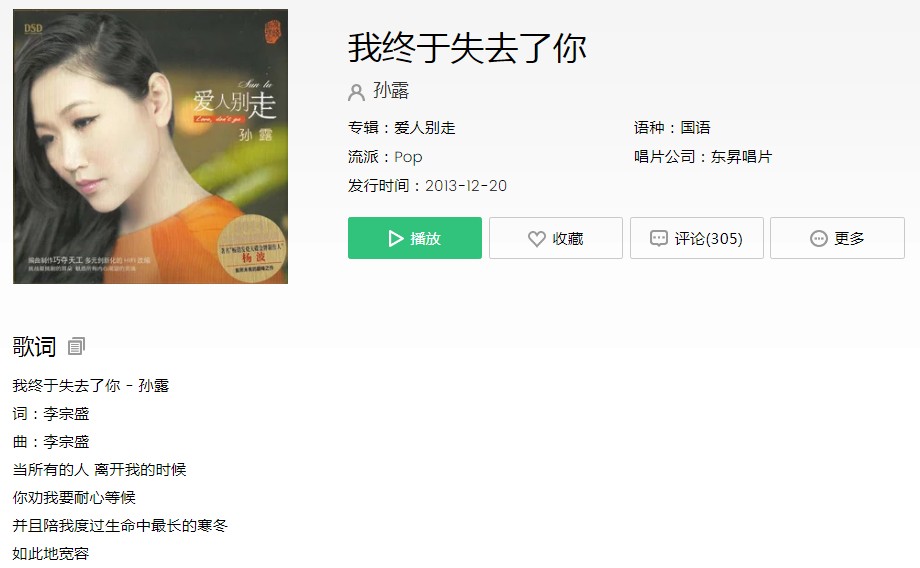Click the artist profile icon
Image resolution: width=920 pixels, height=568 pixels.
(x=356, y=92)
